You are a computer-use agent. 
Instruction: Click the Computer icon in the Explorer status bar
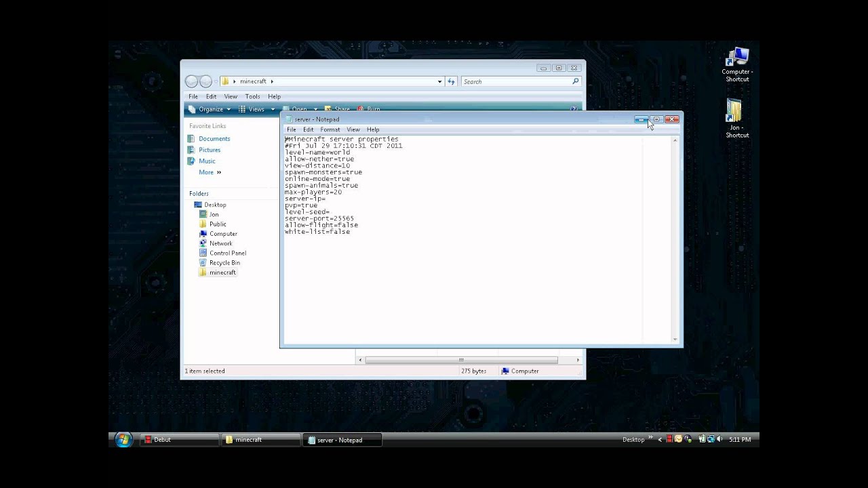(505, 371)
